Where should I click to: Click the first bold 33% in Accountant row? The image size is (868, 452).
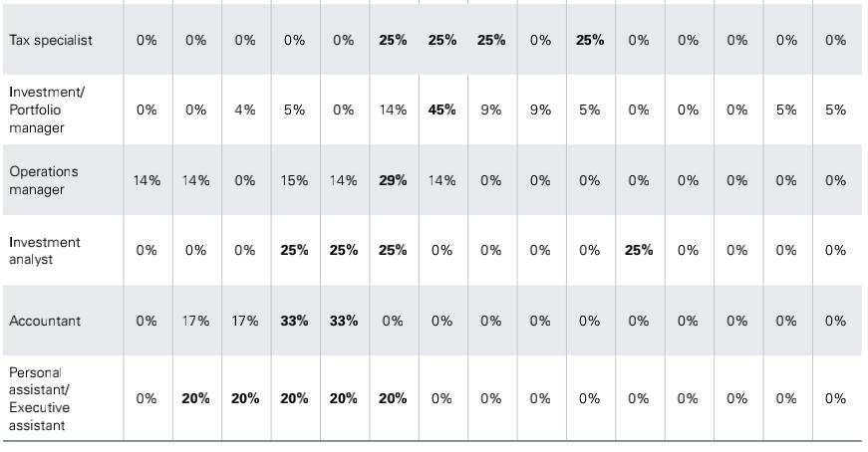(x=294, y=321)
